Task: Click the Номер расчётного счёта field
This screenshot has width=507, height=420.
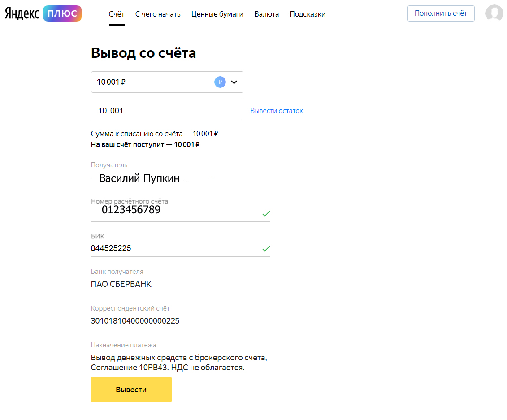Action: click(x=180, y=209)
